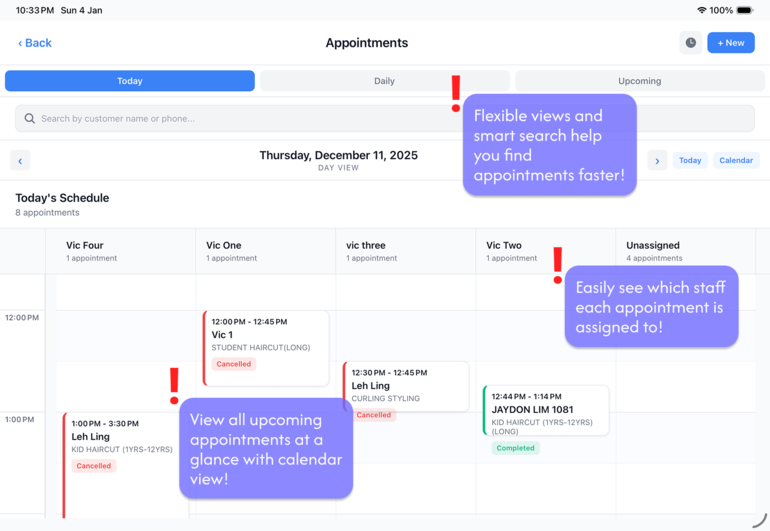Go to next day arrow

click(657, 160)
